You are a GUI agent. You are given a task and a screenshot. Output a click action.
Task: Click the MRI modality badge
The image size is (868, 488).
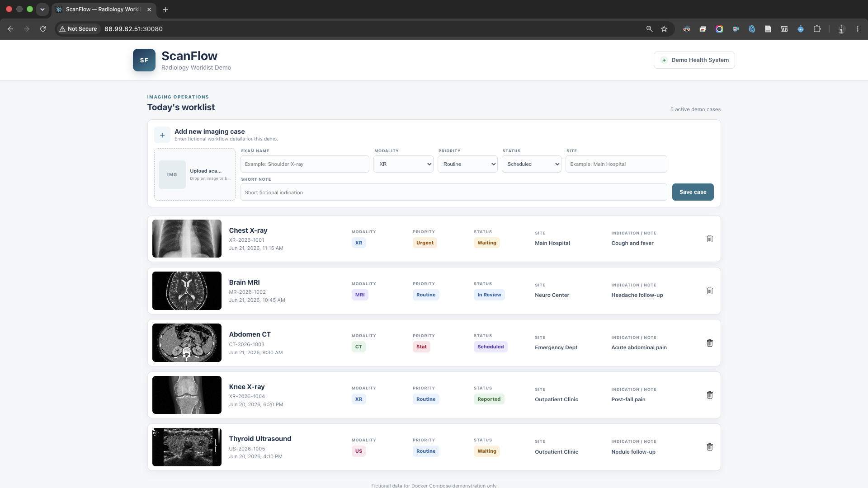click(x=360, y=295)
